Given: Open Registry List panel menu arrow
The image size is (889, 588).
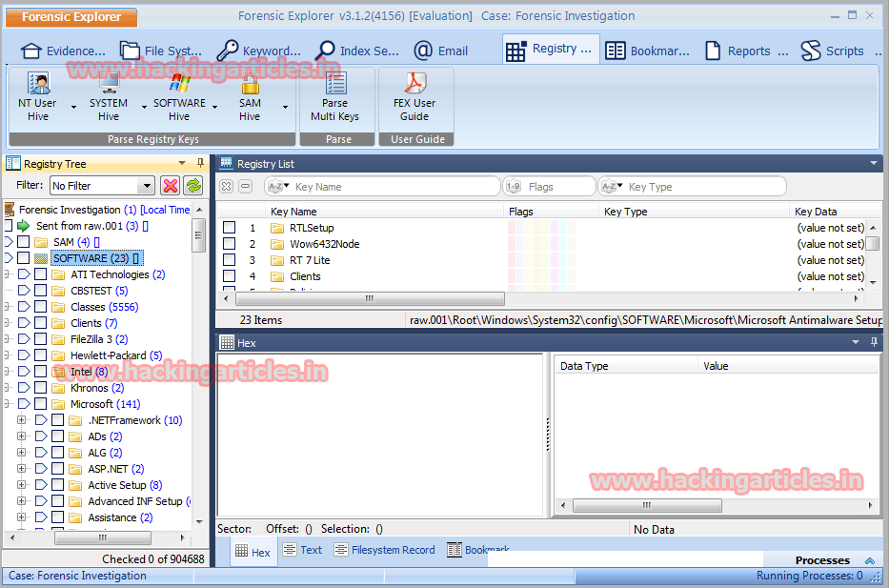Looking at the screenshot, I should point(874,163).
